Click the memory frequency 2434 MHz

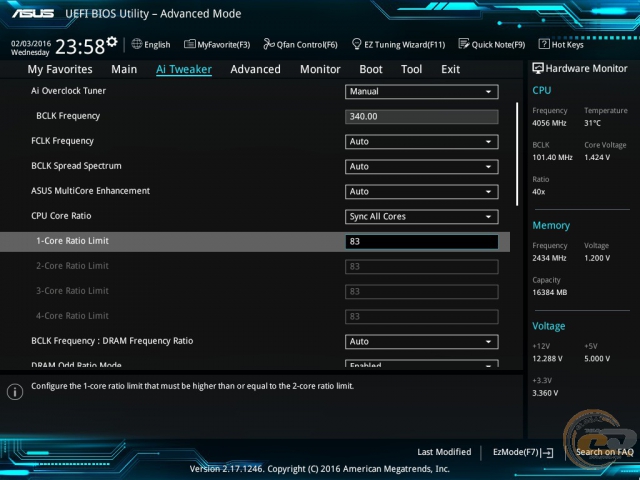point(549,258)
